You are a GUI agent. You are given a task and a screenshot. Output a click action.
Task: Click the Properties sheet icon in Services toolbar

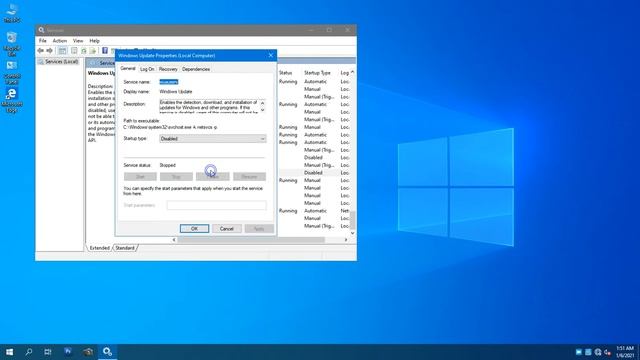(x=74, y=51)
